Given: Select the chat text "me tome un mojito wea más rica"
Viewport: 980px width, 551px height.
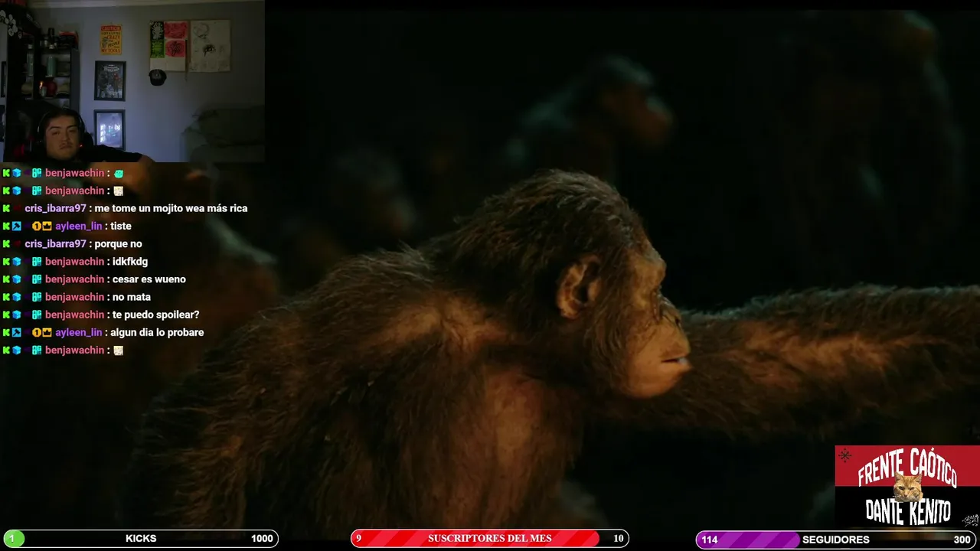Looking at the screenshot, I should point(171,208).
